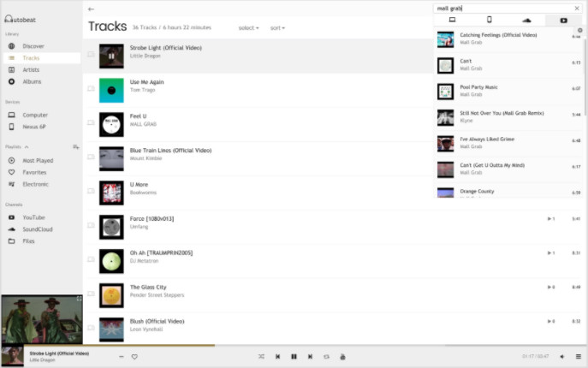This screenshot has width=588, height=368.
Task: Open the play queue menu icon
Action: [x=579, y=357]
